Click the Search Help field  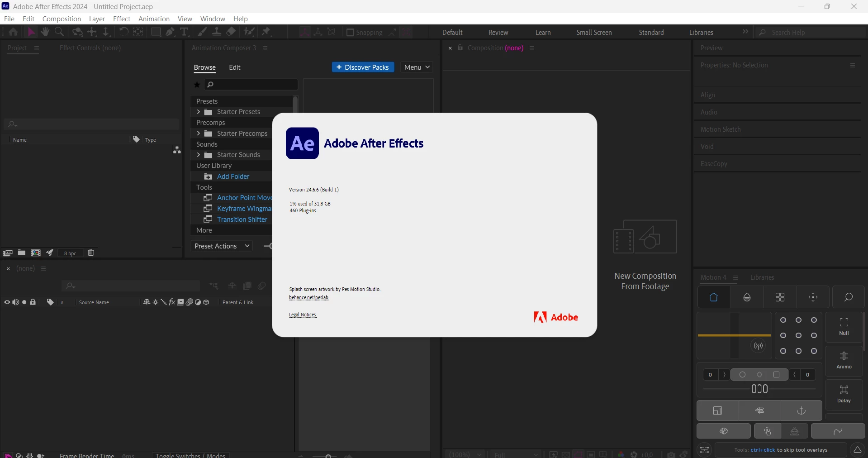(x=810, y=32)
